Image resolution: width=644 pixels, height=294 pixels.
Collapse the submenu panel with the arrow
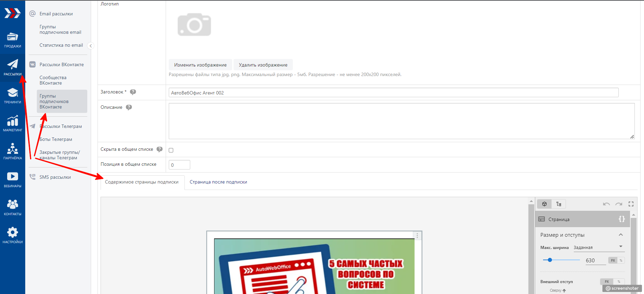(x=91, y=46)
